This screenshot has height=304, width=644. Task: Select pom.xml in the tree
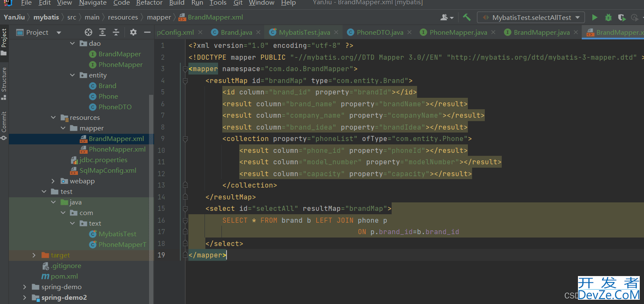click(64, 276)
